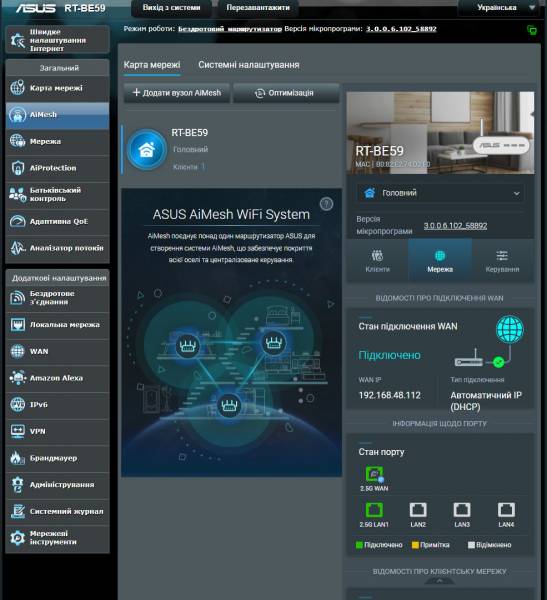Click the Локальна мережа icon

17,324
